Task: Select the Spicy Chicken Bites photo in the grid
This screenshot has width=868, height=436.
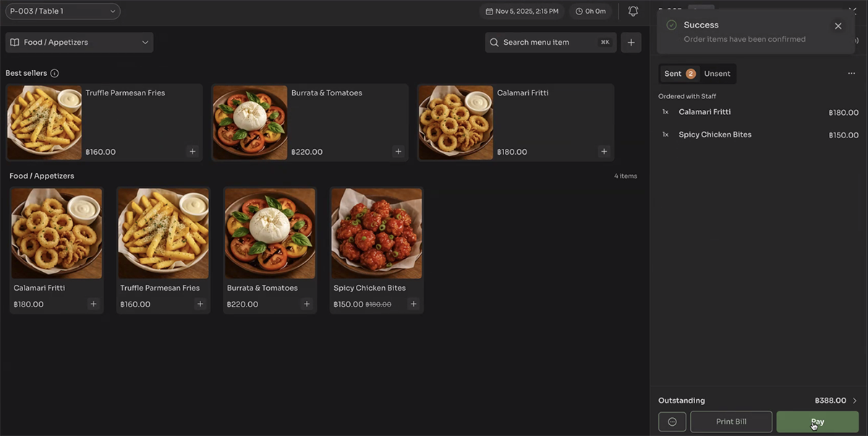Action: [376, 234]
